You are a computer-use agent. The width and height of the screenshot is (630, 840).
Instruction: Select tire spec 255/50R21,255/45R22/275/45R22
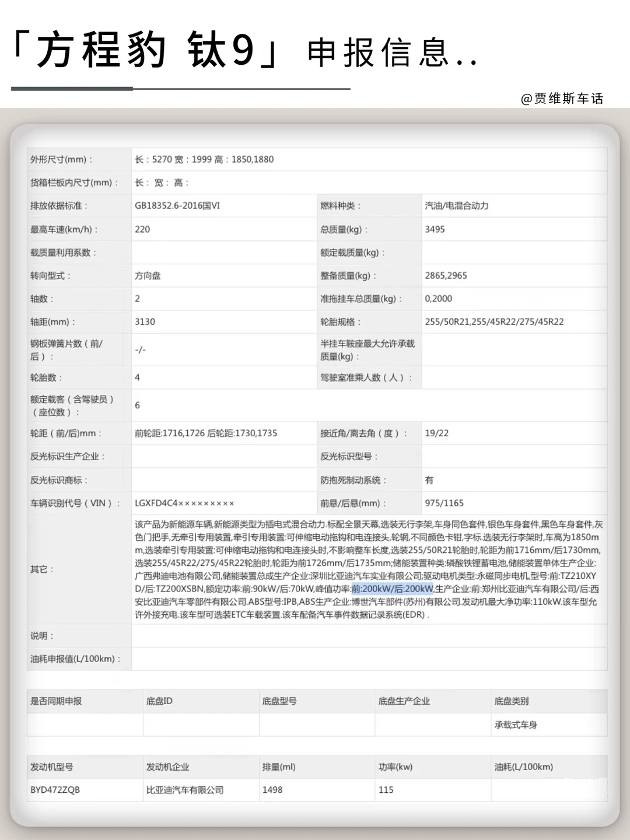coord(494,322)
